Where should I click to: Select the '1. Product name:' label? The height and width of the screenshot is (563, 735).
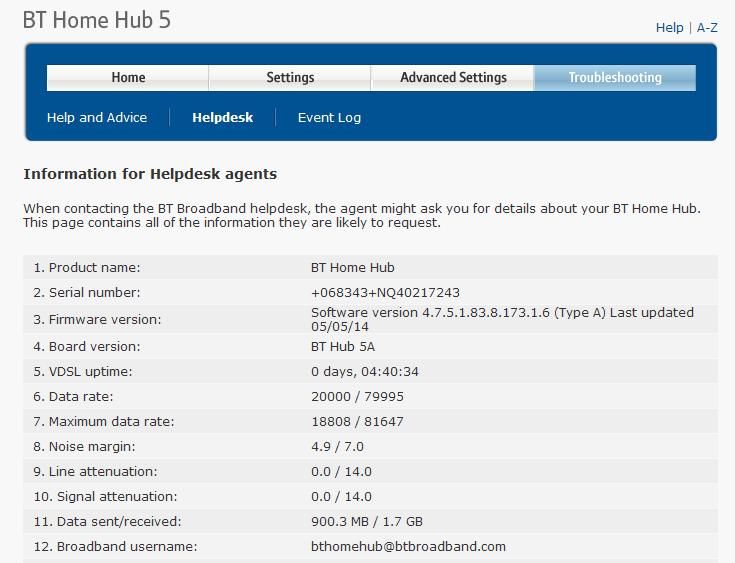[x=87, y=267]
